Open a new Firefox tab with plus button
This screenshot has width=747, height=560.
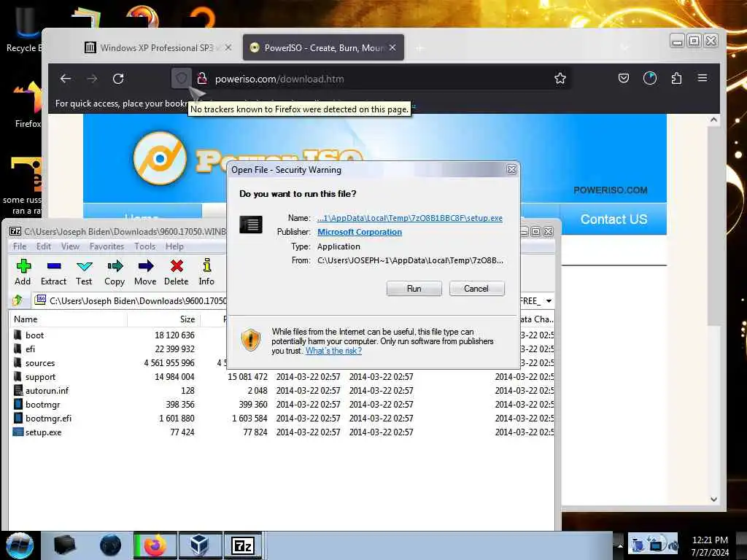[419, 48]
